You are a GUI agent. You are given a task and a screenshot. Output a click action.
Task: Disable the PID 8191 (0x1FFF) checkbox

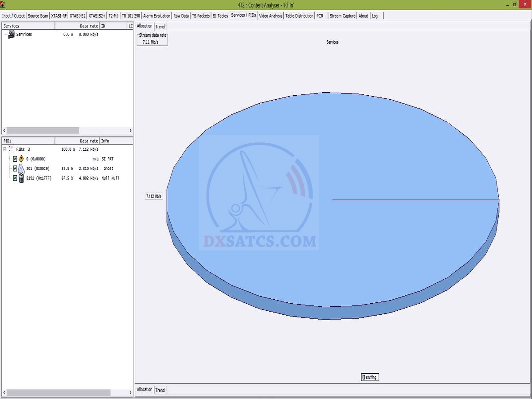15,178
